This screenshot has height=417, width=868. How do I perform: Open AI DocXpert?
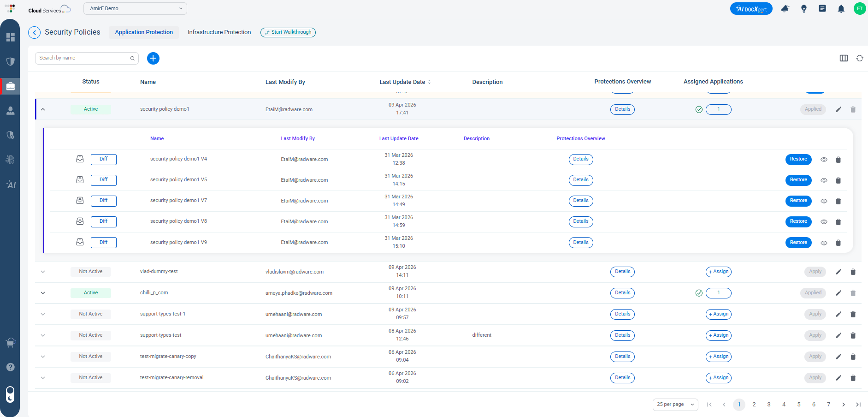751,9
